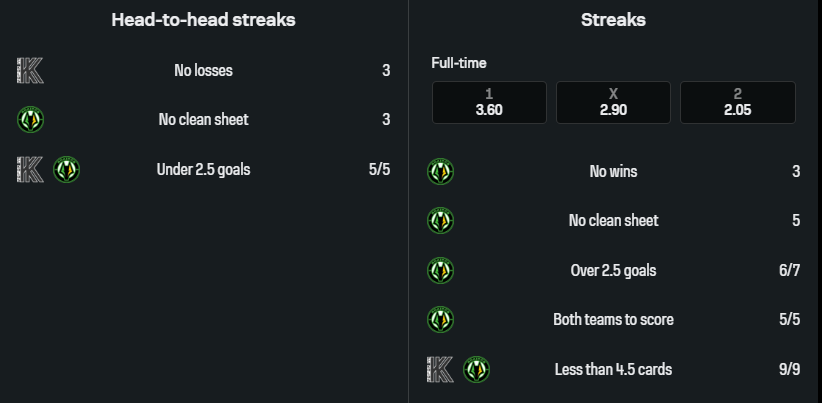Screen dimensions: 822x403
Task: Click green team badge beside No wins
Action: click(x=440, y=171)
